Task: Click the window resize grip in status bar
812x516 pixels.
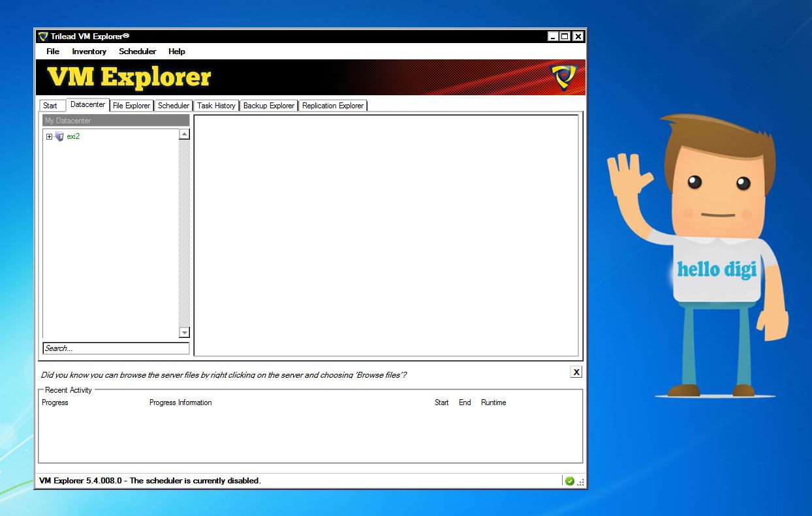Action: point(581,483)
